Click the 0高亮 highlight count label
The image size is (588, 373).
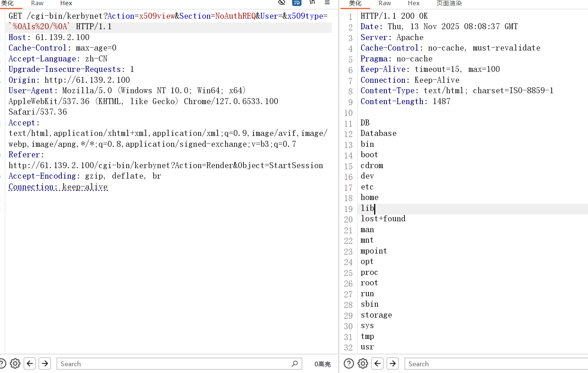[322, 364]
